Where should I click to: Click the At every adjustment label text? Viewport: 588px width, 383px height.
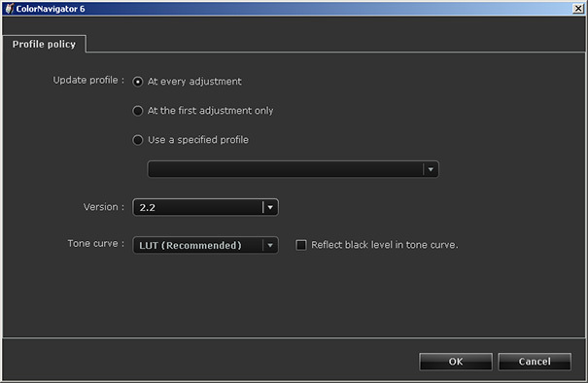click(x=194, y=82)
